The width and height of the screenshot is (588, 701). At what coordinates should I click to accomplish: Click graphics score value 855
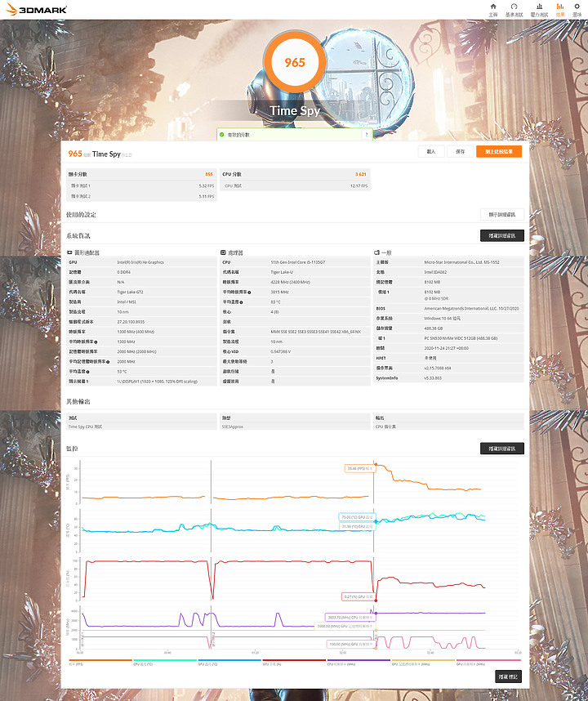click(x=209, y=174)
